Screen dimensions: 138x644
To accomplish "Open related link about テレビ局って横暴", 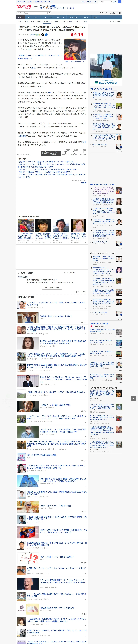I will [51, 166].
